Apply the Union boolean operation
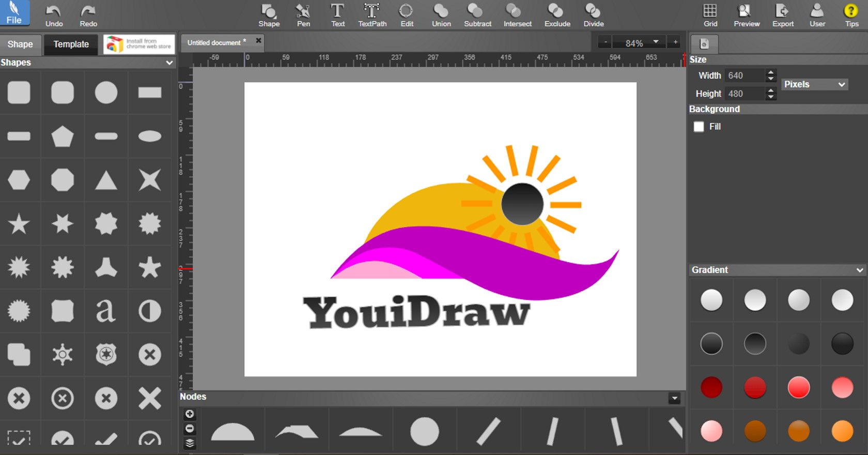Screen dimensions: 868x455 click(441, 15)
